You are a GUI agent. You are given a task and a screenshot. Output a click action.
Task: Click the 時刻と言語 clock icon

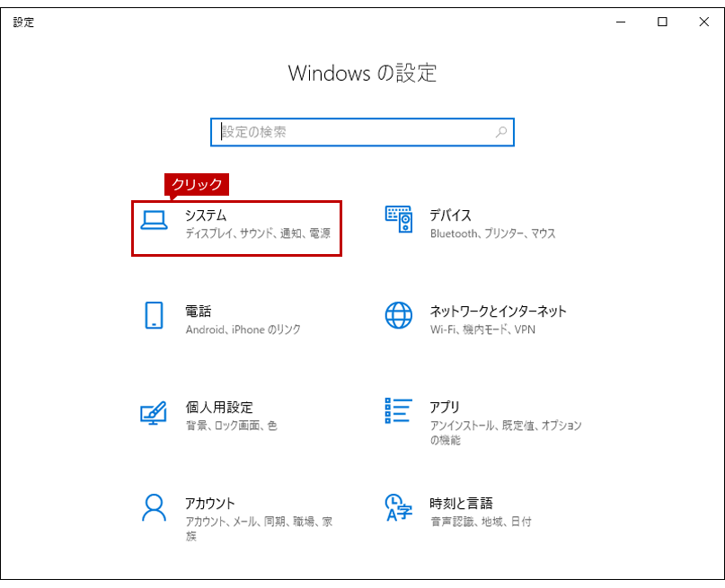(x=399, y=507)
